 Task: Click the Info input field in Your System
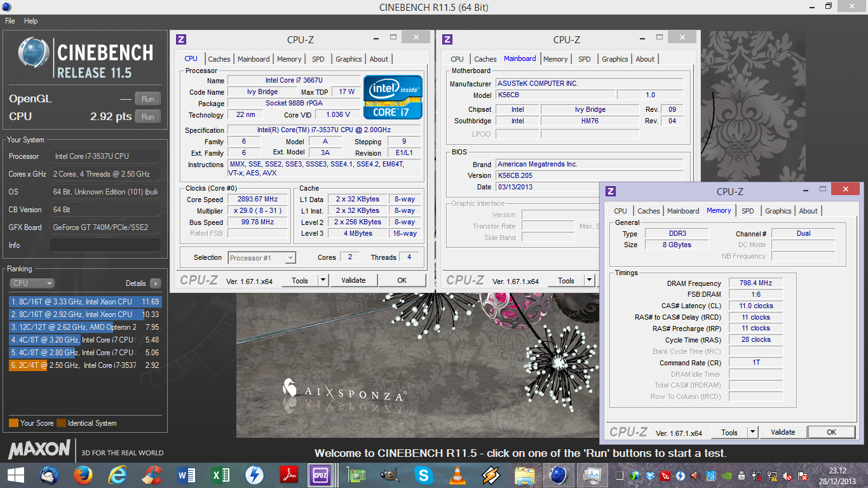tap(105, 245)
